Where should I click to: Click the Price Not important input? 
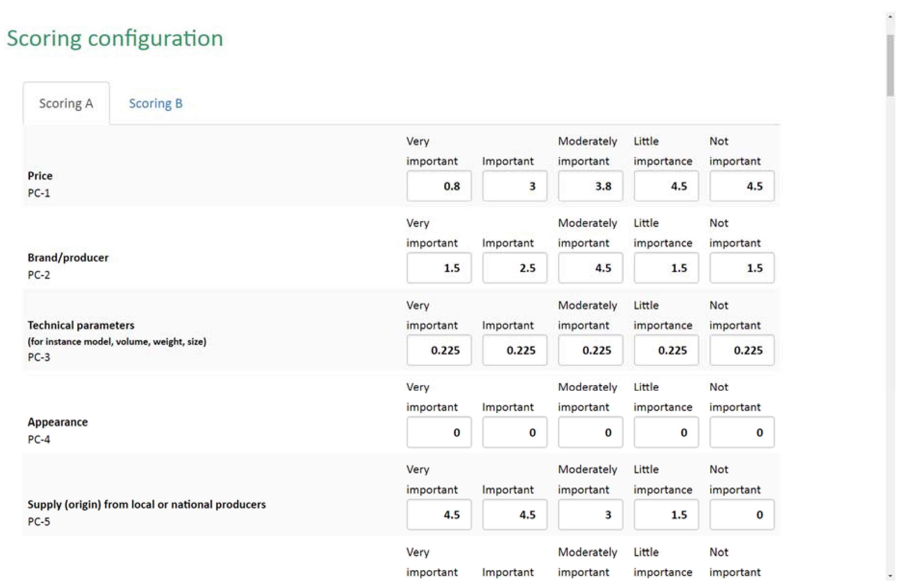[x=742, y=186]
